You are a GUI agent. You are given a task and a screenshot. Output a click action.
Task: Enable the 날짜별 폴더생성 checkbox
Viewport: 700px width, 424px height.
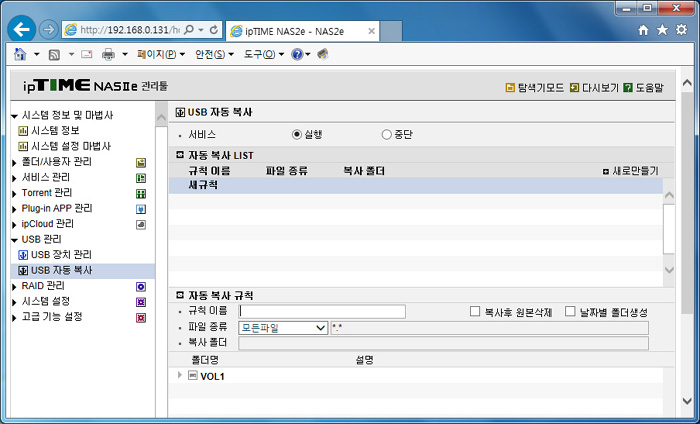click(570, 311)
